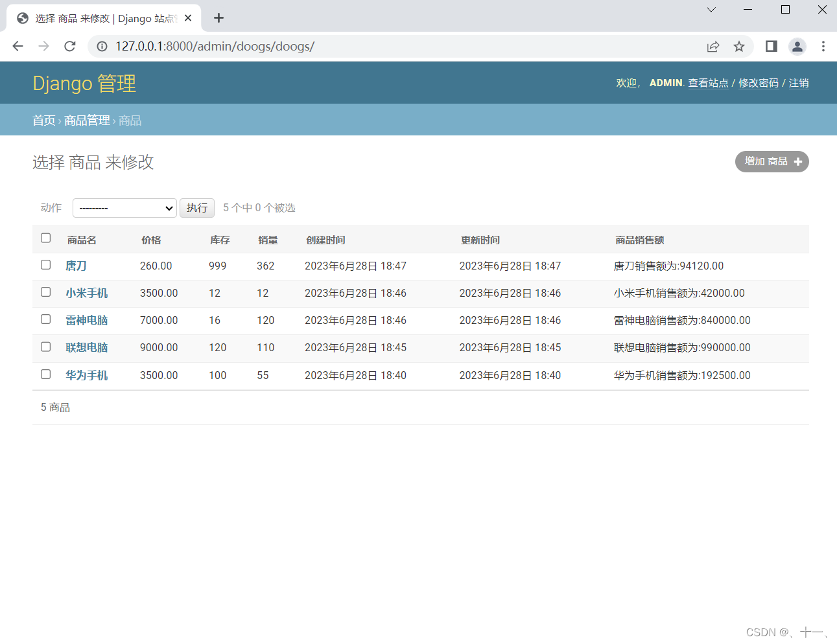
Task: Open the browser side panel icon
Action: coord(772,46)
